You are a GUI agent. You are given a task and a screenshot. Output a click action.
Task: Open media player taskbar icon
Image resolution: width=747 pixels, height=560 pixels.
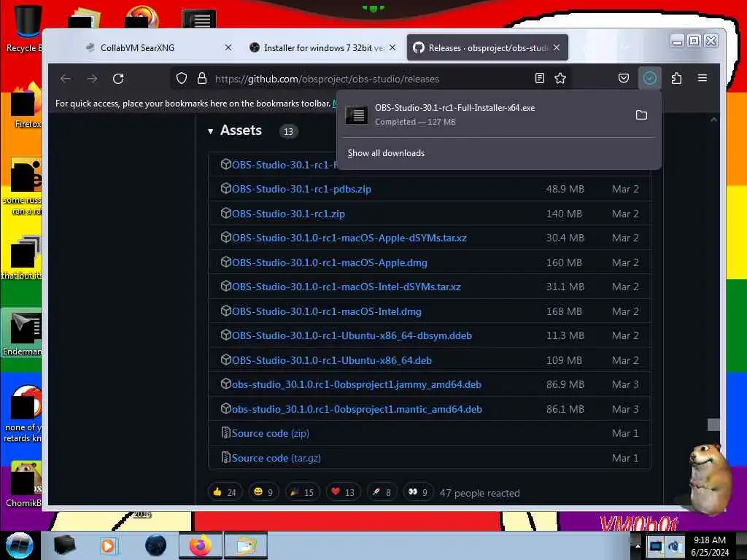[108, 545]
